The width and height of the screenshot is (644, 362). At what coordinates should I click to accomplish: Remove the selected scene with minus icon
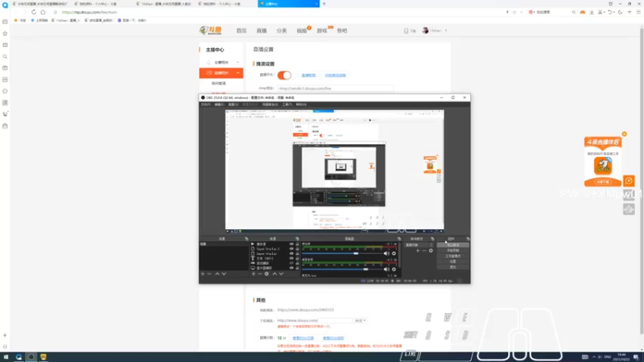click(x=209, y=274)
